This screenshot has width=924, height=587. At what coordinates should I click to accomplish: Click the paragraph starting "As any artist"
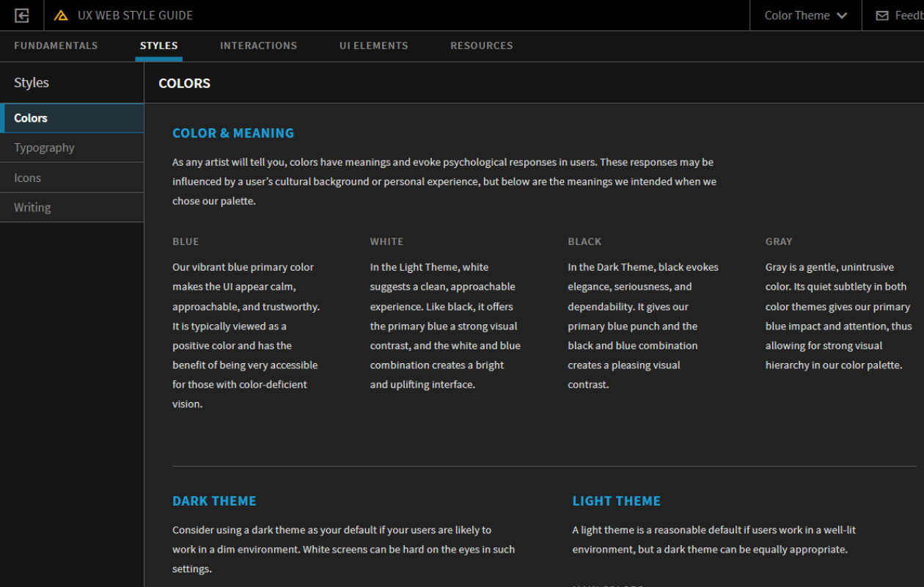point(444,181)
